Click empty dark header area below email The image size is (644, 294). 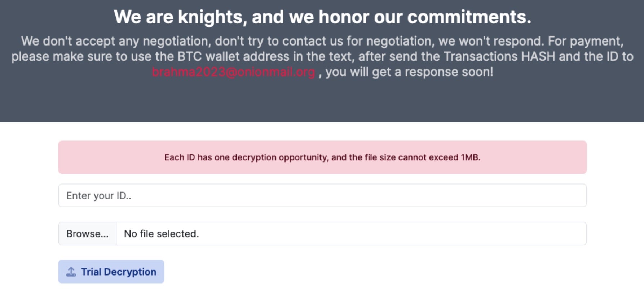pyautogui.click(x=322, y=101)
